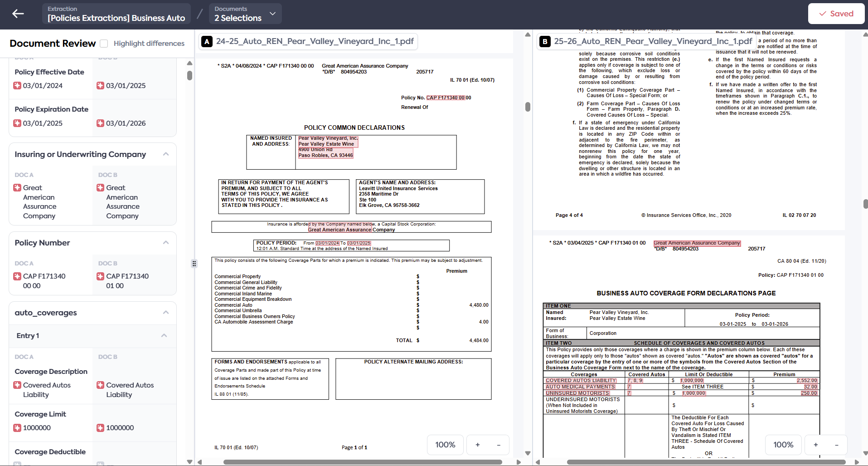Select the 25-26_Auto_REN_Pear_Valley_Vineyard_Inc_1.pdf tab

[x=646, y=42]
